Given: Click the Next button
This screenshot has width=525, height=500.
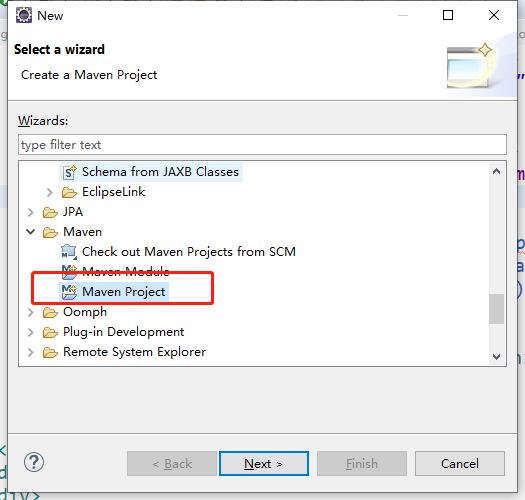Looking at the screenshot, I should [x=264, y=463].
